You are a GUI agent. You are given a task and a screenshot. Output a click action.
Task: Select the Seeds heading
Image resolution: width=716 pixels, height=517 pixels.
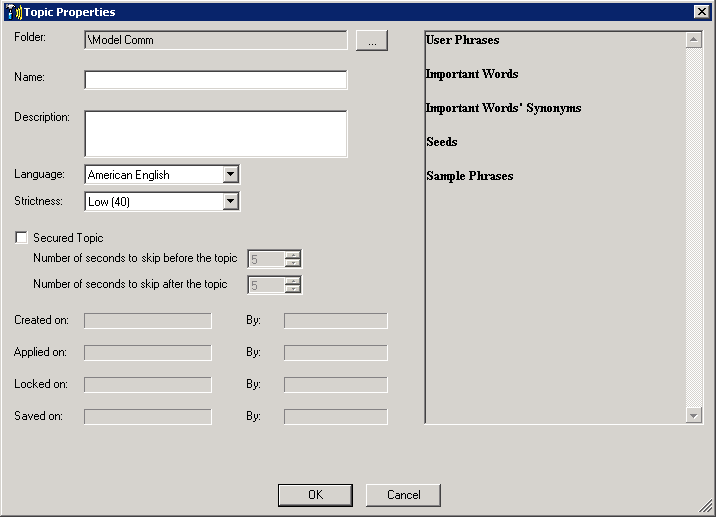point(442,142)
